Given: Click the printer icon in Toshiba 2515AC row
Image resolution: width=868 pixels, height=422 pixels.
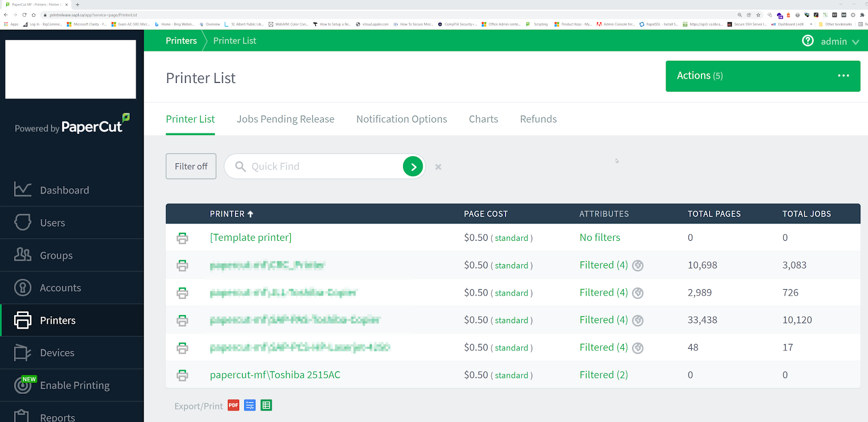Looking at the screenshot, I should pyautogui.click(x=182, y=375).
